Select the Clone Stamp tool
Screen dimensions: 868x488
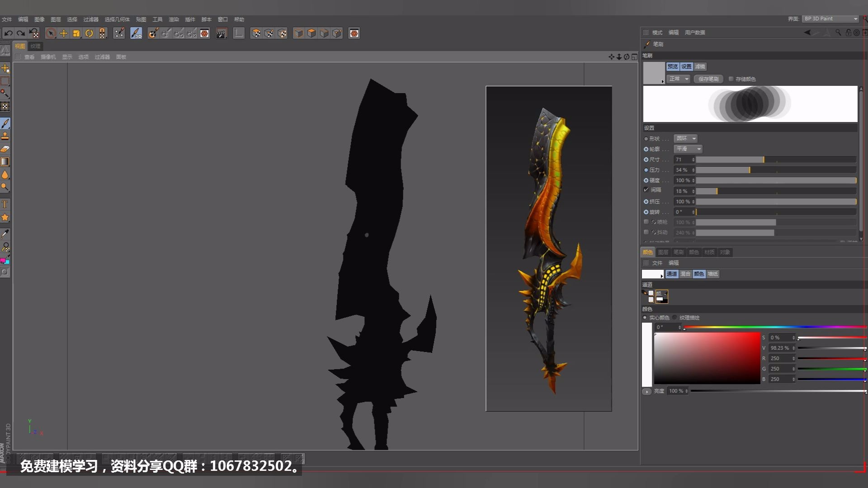point(5,136)
